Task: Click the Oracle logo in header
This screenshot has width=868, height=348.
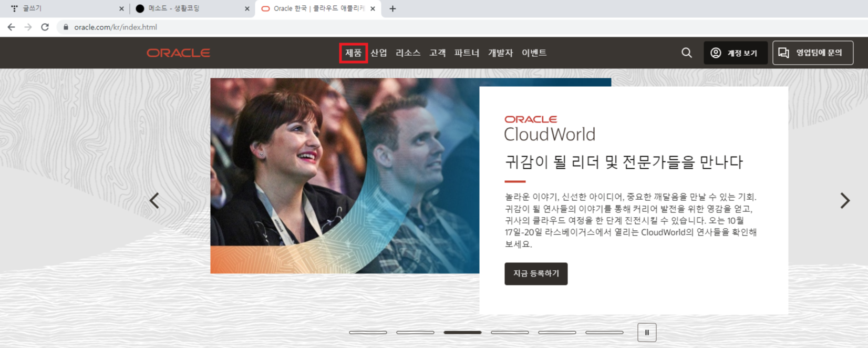Action: (x=178, y=53)
